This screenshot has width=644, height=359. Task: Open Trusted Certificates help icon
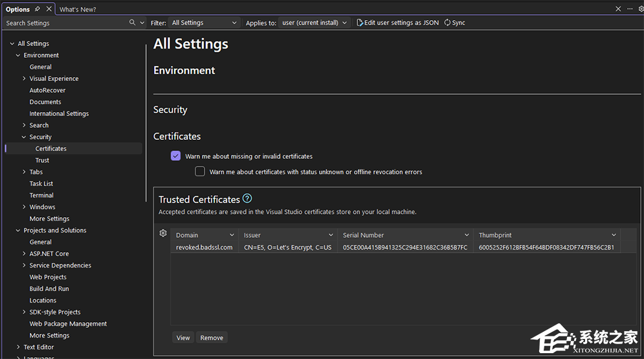(x=247, y=199)
